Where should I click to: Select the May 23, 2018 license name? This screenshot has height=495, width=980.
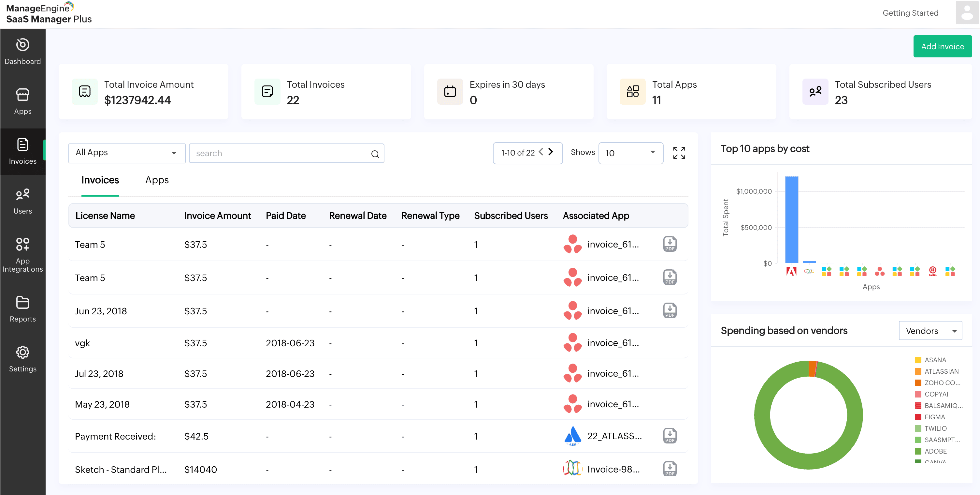coord(102,404)
